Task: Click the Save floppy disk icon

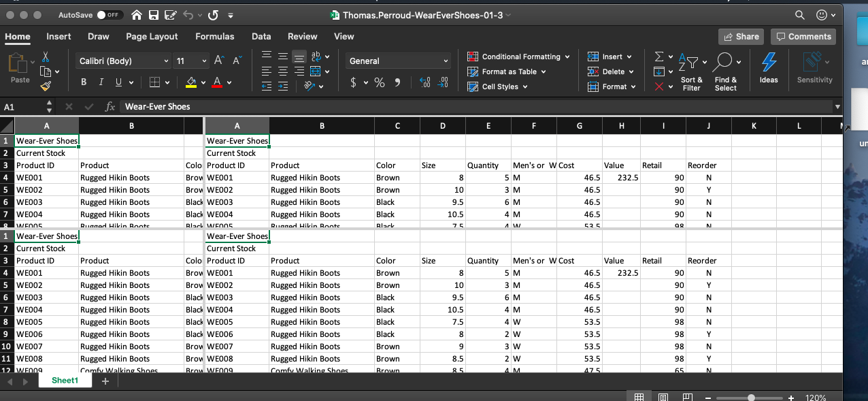Action: click(x=154, y=15)
